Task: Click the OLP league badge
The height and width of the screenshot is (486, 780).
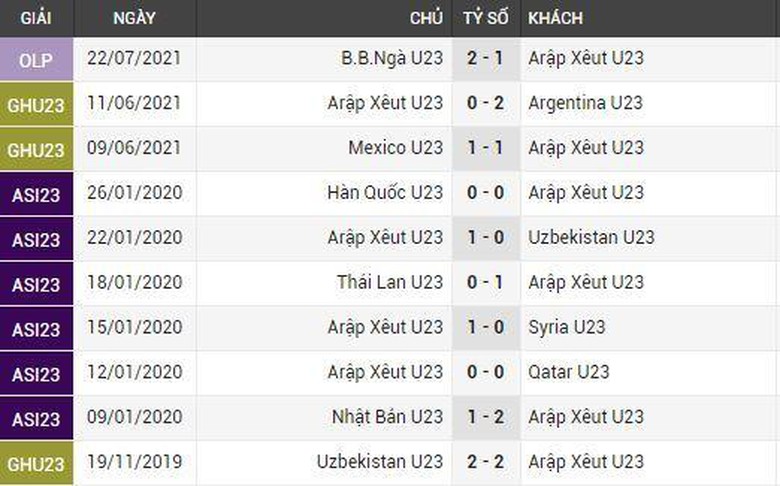Action: click(x=36, y=58)
